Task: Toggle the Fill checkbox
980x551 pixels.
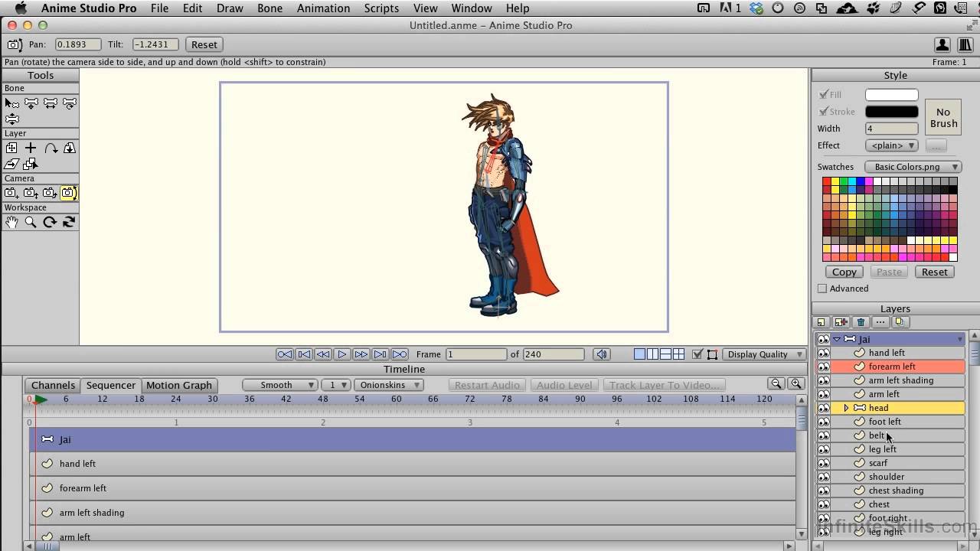Action: coord(824,95)
